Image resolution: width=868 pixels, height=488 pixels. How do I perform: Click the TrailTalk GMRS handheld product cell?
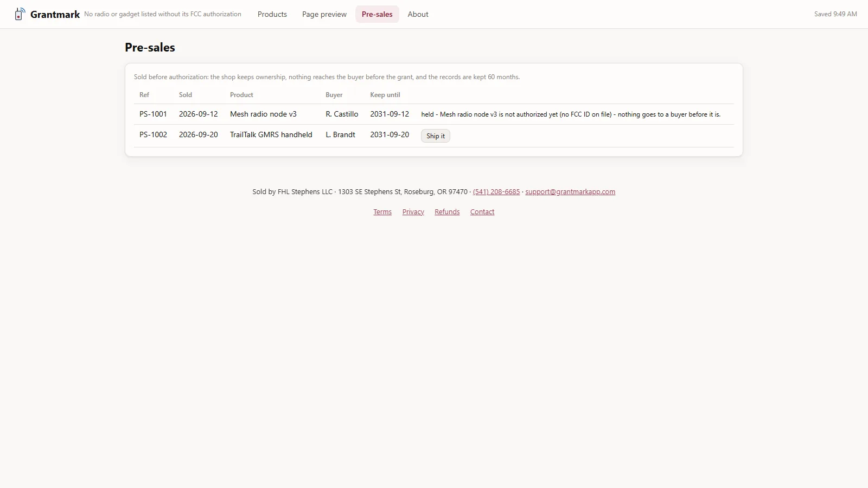click(x=271, y=135)
